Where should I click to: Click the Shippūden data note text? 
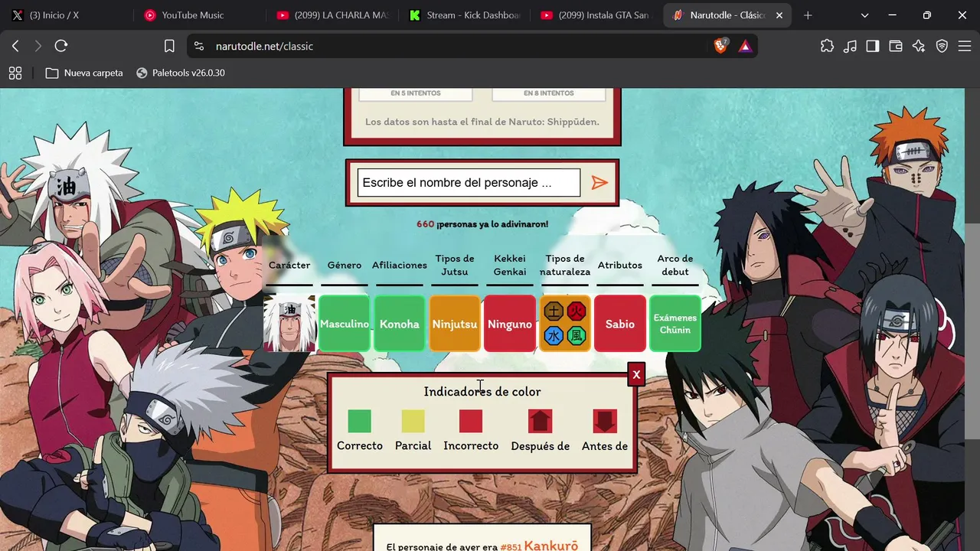point(482,122)
